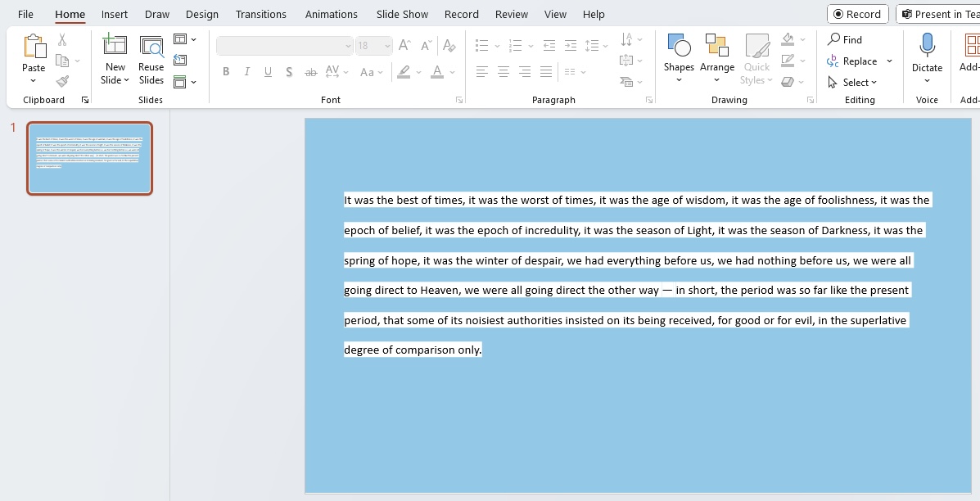Open the font name dropdown
The height and width of the screenshot is (501, 980).
click(x=348, y=46)
